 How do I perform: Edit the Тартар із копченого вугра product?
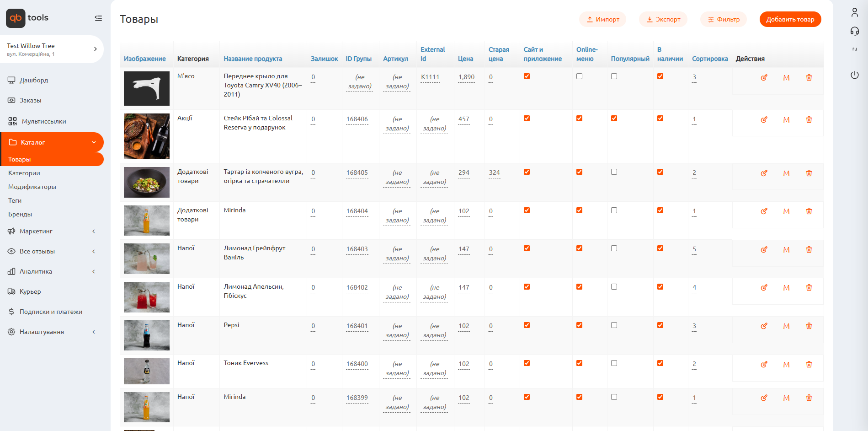764,173
